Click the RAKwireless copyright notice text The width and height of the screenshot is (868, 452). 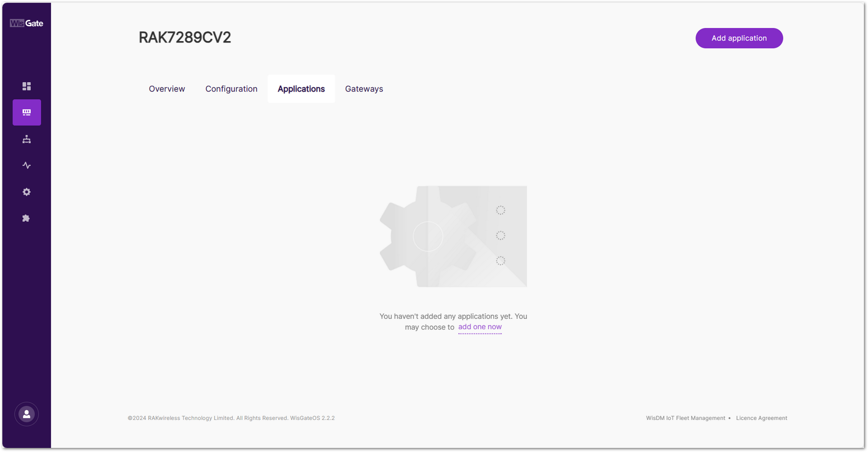[x=208, y=418]
